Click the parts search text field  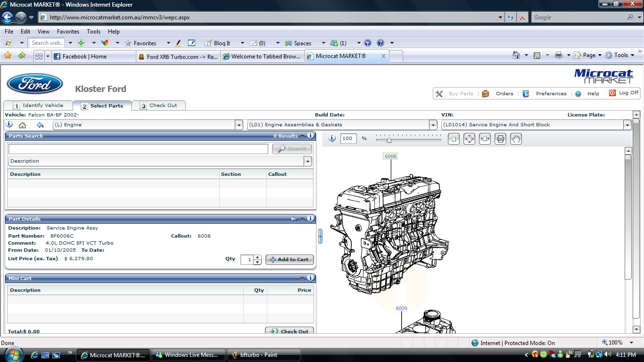(x=138, y=148)
